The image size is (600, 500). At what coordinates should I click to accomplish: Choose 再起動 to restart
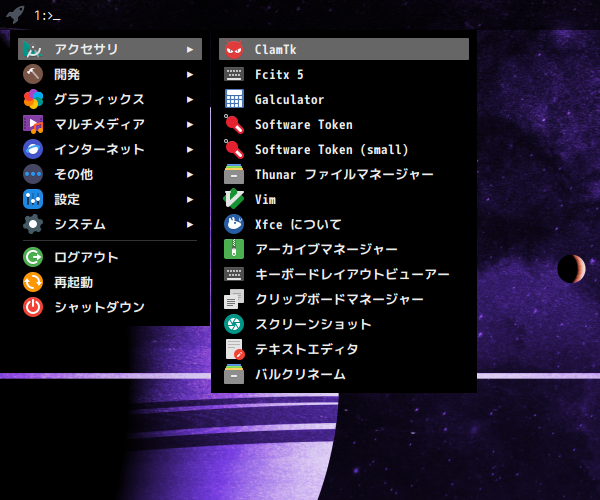tap(110, 282)
